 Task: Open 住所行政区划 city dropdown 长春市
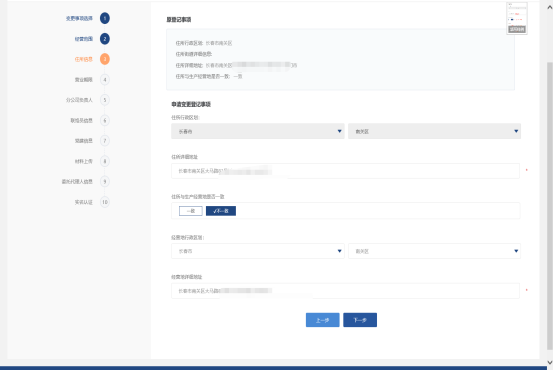(258, 131)
